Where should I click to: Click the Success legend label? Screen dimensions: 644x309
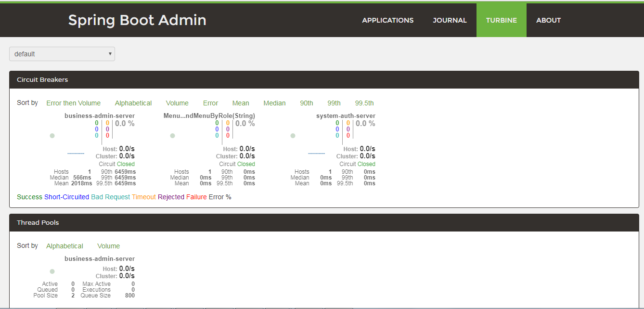29,197
